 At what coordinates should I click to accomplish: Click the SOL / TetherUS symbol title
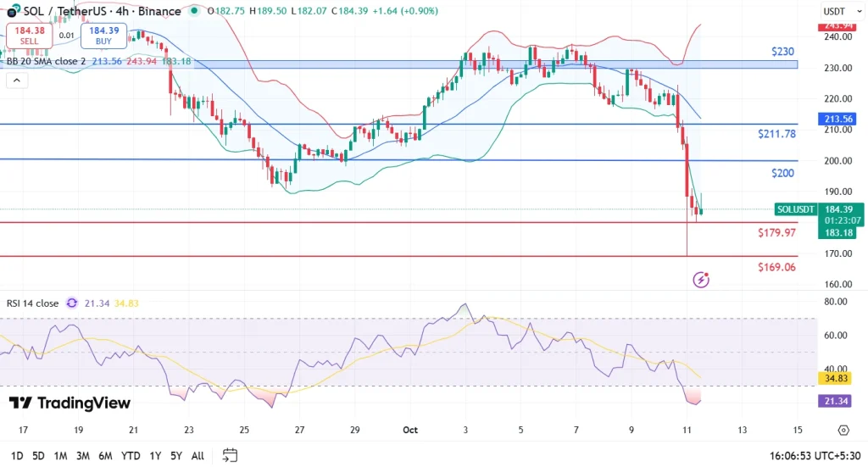click(102, 12)
